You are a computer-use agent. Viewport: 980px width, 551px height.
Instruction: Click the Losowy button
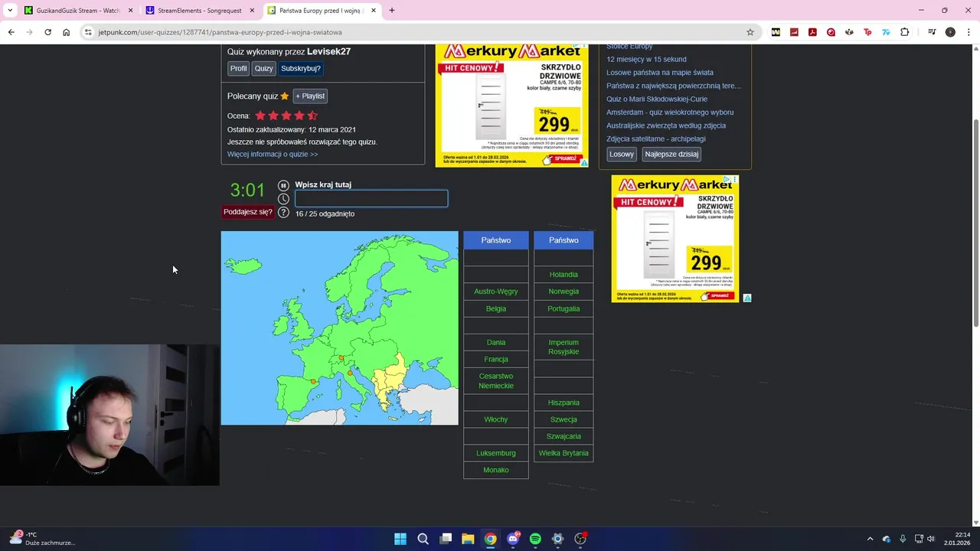tap(622, 154)
